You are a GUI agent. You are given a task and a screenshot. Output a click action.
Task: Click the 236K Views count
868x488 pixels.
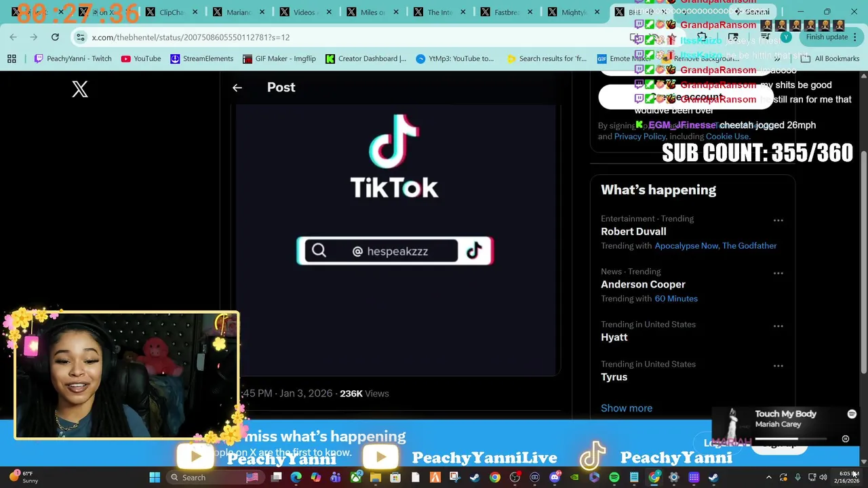coord(364,394)
